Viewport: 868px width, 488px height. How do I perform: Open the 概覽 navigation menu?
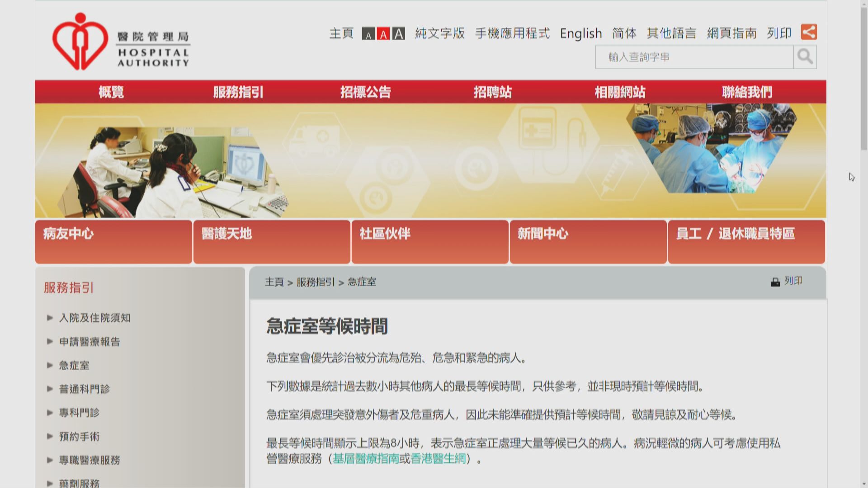click(x=111, y=92)
